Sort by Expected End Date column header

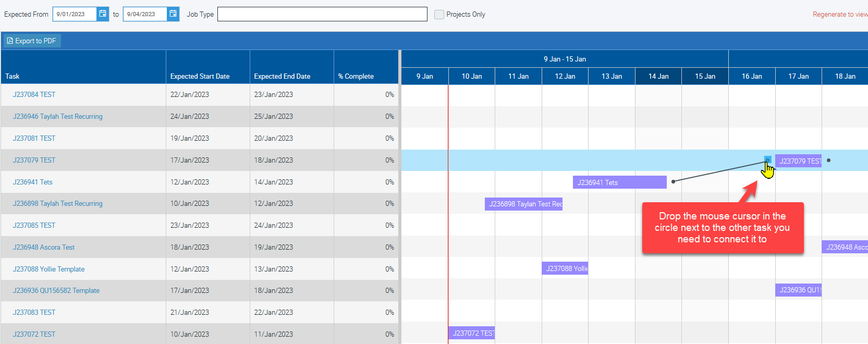282,76
